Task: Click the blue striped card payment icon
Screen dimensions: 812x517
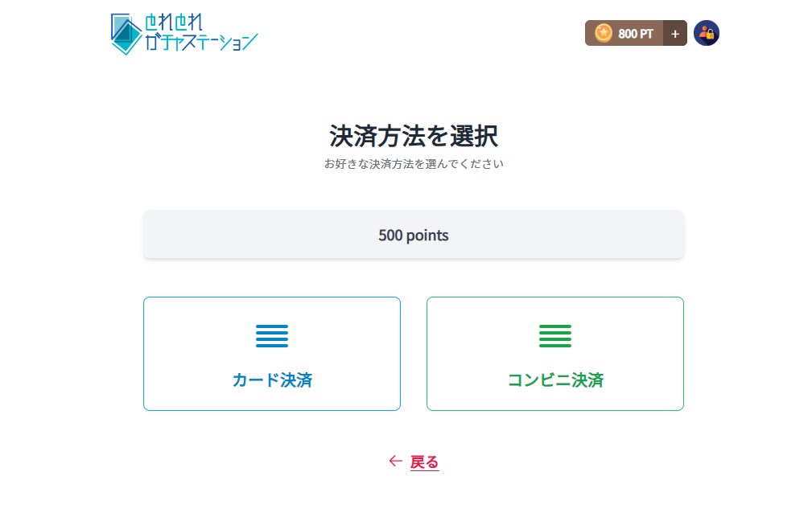Action: point(272,336)
